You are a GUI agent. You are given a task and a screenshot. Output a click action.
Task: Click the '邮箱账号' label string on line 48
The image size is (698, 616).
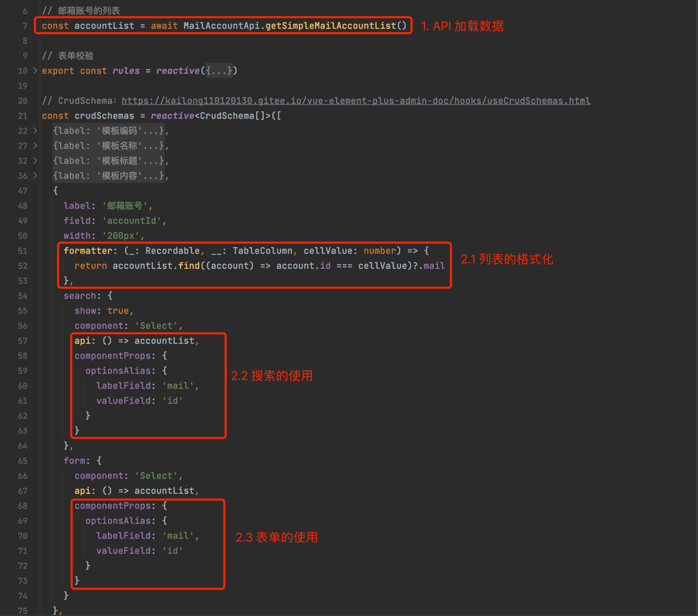pos(128,206)
